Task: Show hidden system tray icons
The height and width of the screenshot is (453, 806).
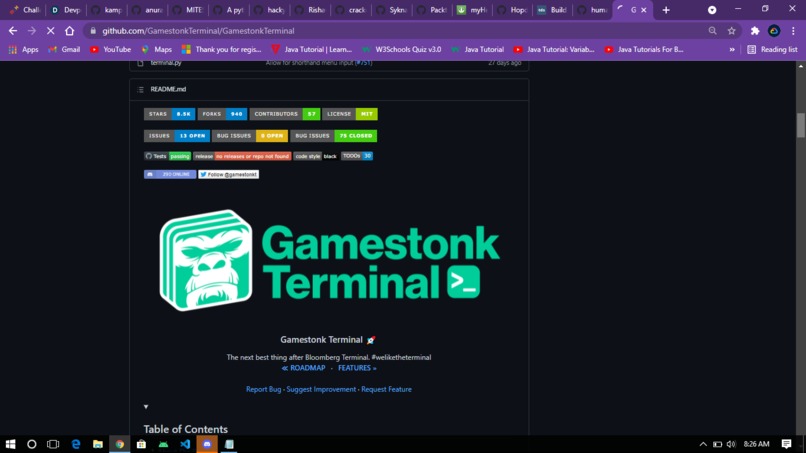Action: 703,444
